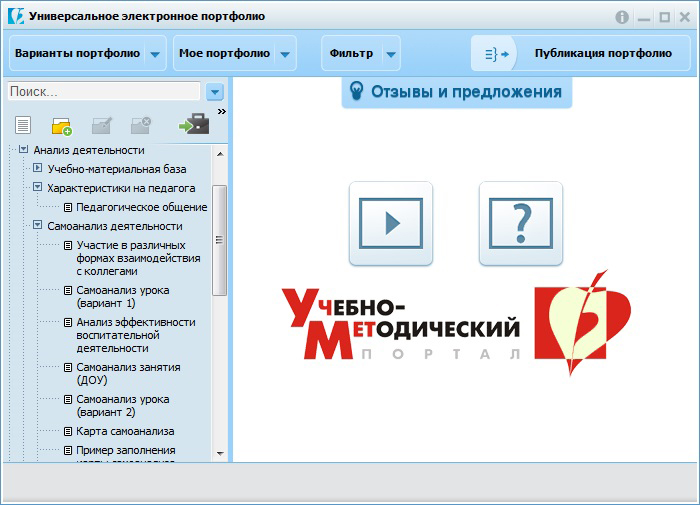Image resolution: width=700 pixels, height=505 pixels.
Task: Select Характеристики на педагога label
Action: (121, 188)
